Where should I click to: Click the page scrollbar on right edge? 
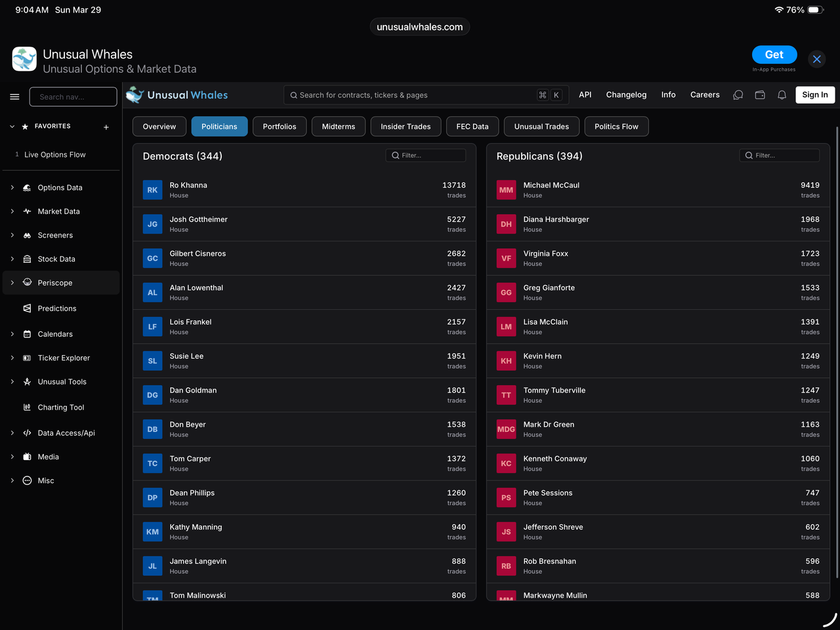click(x=837, y=352)
